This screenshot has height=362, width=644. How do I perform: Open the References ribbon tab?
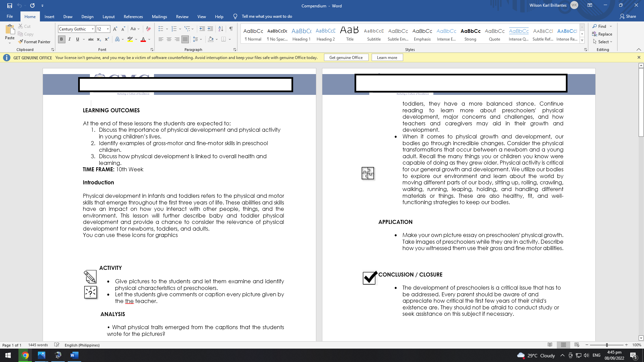[x=133, y=16]
